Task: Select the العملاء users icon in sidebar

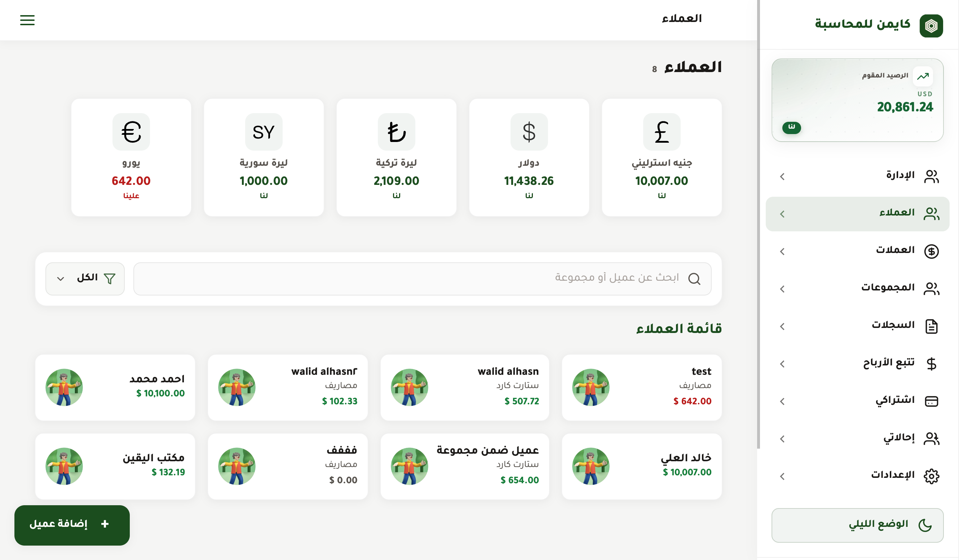Action: 932,213
